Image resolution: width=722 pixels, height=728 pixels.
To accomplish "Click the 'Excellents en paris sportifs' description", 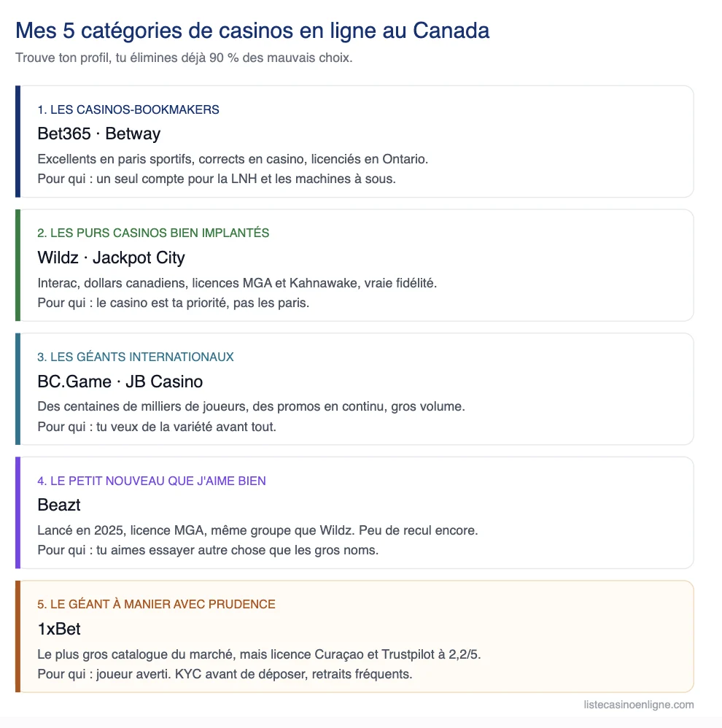I will 233,159.
